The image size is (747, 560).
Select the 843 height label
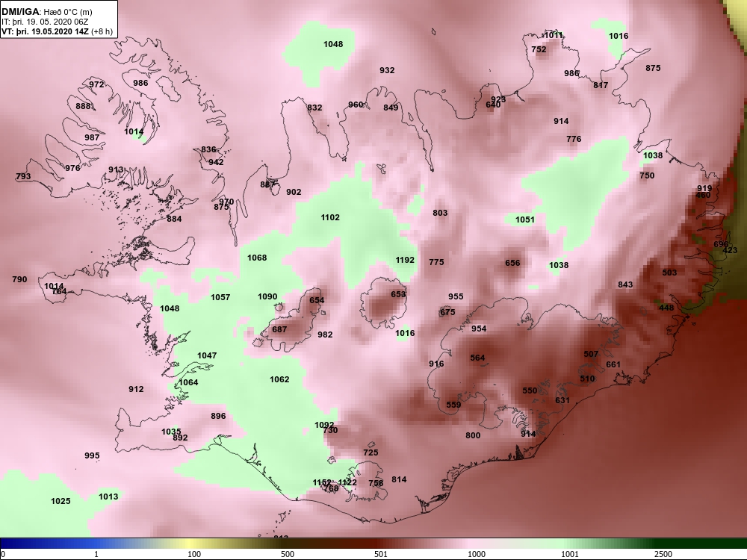625,284
